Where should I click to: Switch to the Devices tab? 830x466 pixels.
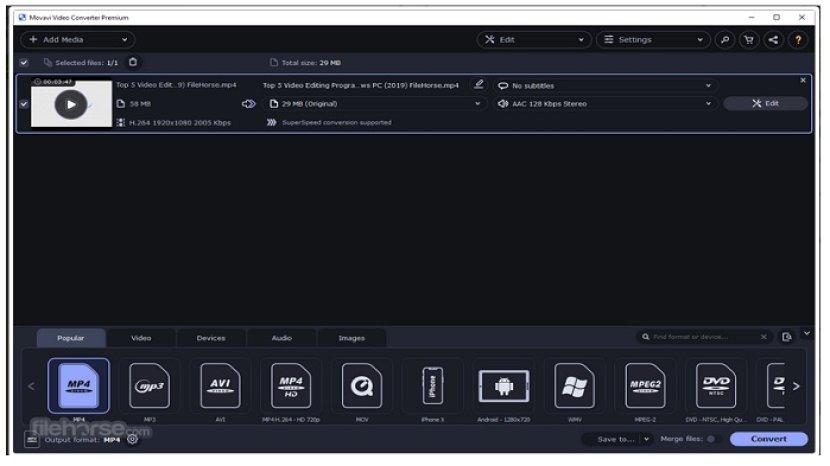[x=211, y=338]
